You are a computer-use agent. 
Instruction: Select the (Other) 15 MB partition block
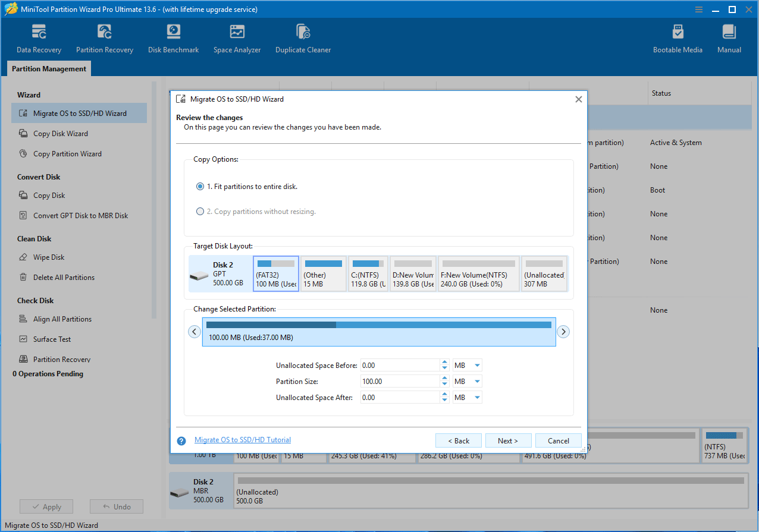point(324,273)
